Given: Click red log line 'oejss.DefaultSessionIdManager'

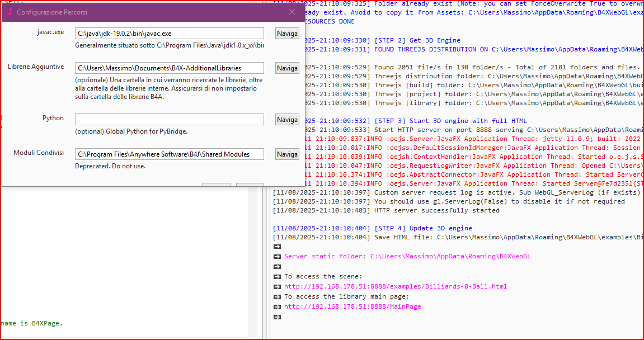Looking at the screenshot, I should tap(473, 148).
